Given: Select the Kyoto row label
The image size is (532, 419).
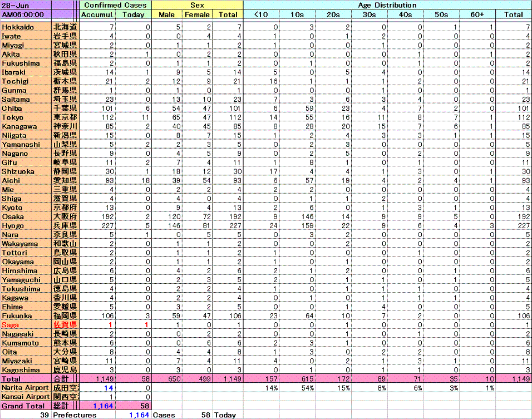Looking at the screenshot, I should (x=26, y=208).
